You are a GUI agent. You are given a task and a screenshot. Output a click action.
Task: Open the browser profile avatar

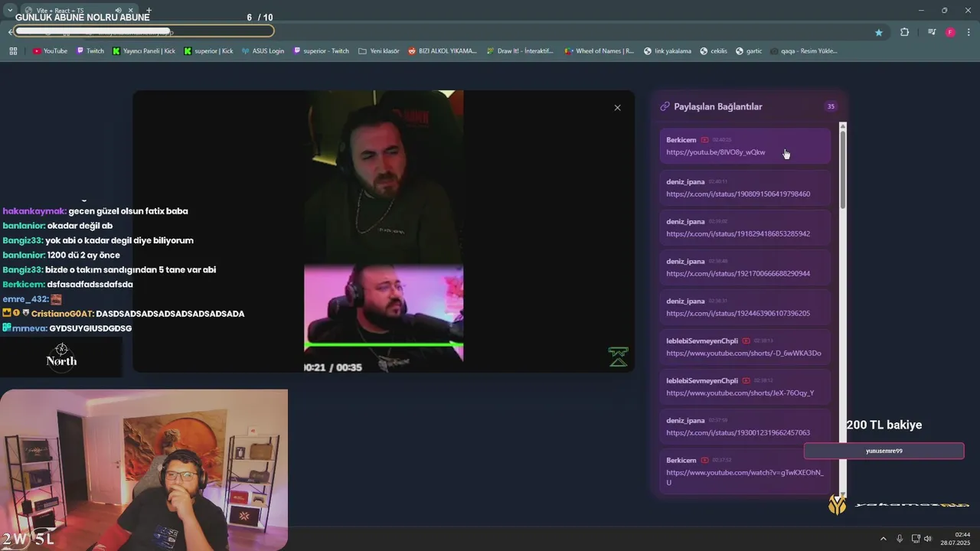950,32
